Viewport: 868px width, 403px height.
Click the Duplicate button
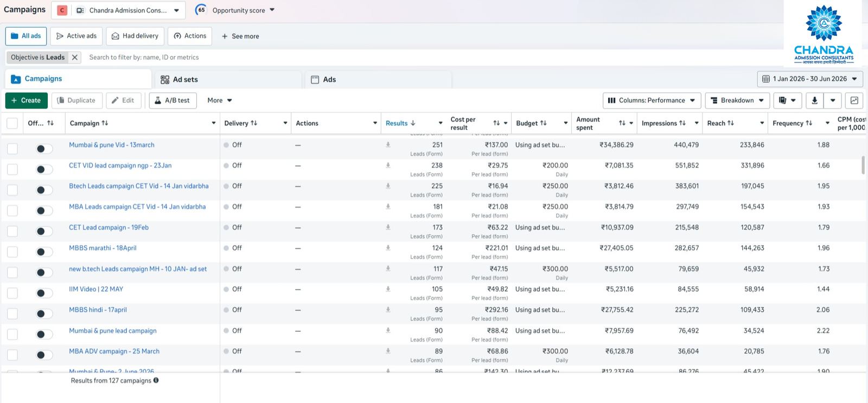pos(76,100)
